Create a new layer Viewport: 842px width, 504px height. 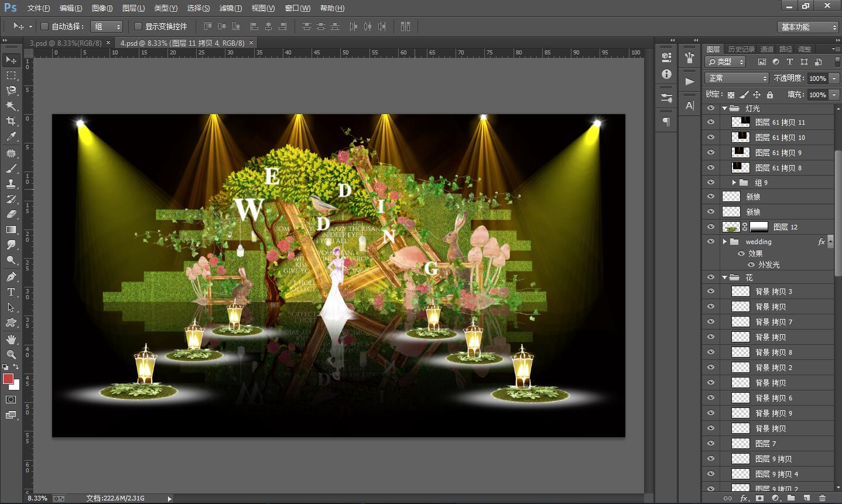tap(807, 498)
